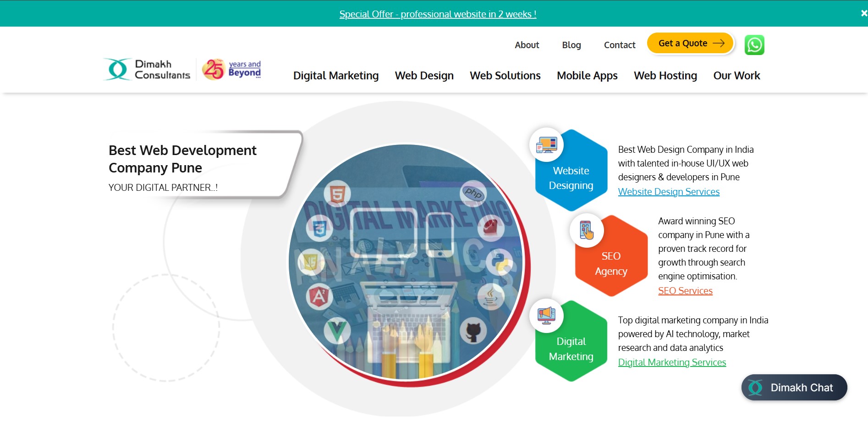868x422 pixels.
Task: Click the JavaScript JS shield icon
Action: tap(311, 262)
